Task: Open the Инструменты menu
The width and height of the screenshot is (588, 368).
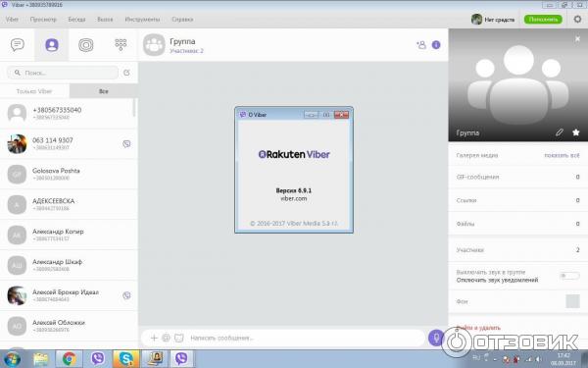Action: [x=142, y=20]
